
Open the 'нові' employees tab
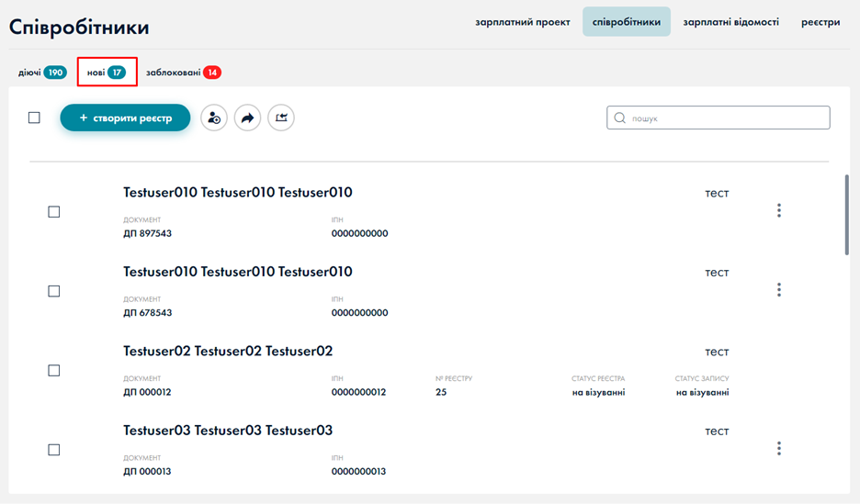107,72
